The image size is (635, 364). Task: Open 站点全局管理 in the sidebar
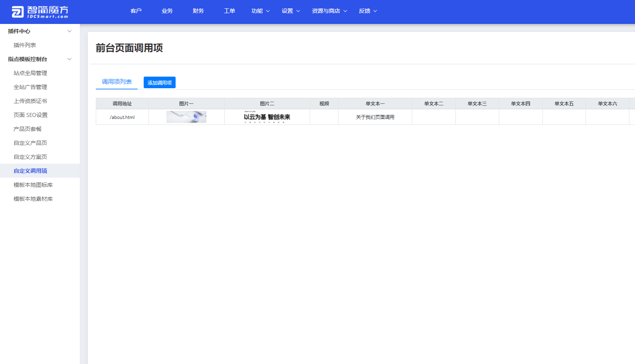pos(30,73)
